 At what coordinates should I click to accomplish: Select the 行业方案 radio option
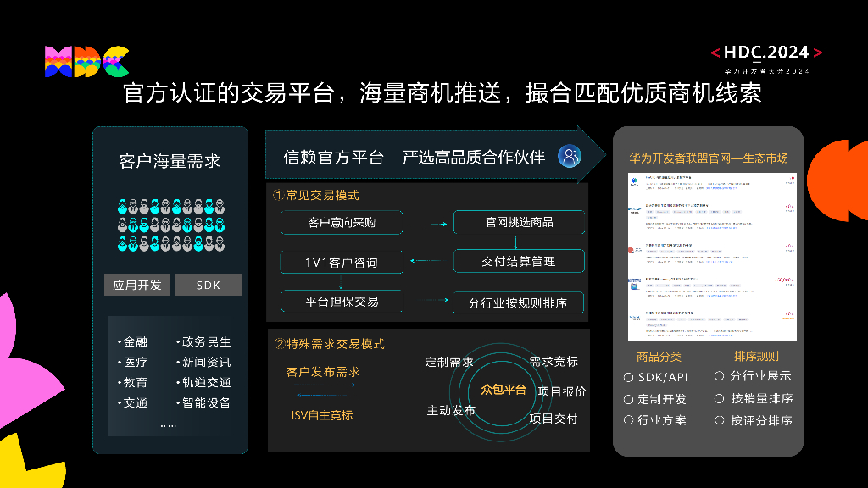click(x=628, y=420)
